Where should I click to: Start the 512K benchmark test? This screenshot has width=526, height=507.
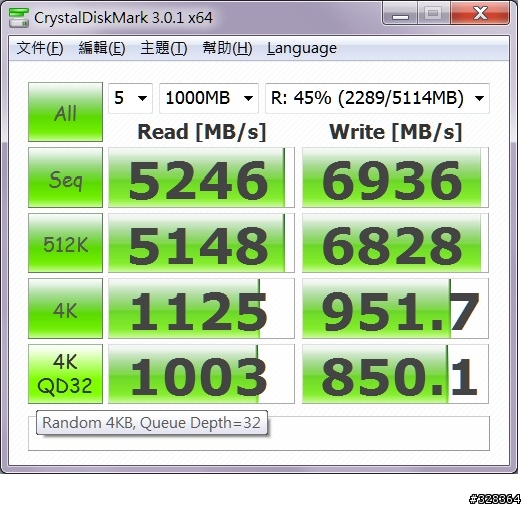(x=65, y=243)
